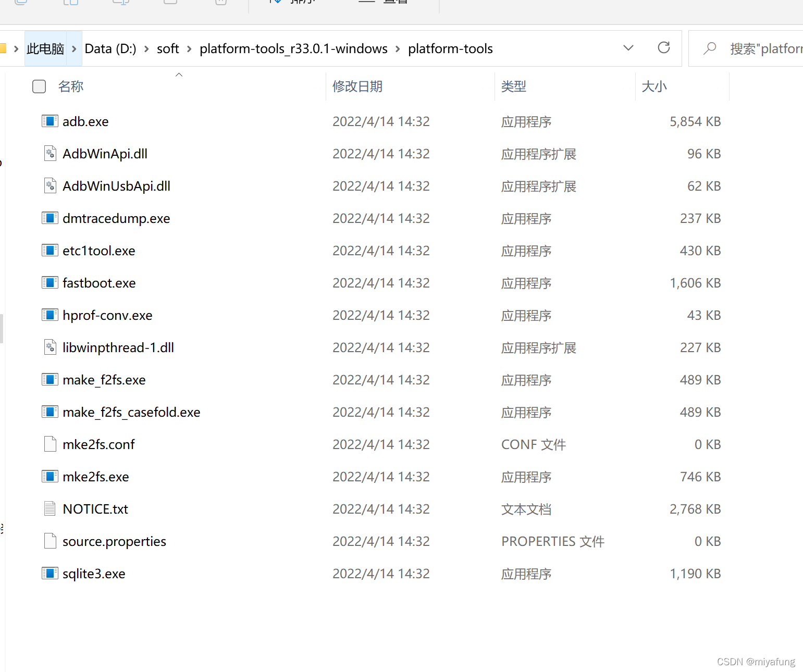
Task: Sort files by 类型 column
Action: pyautogui.click(x=514, y=86)
